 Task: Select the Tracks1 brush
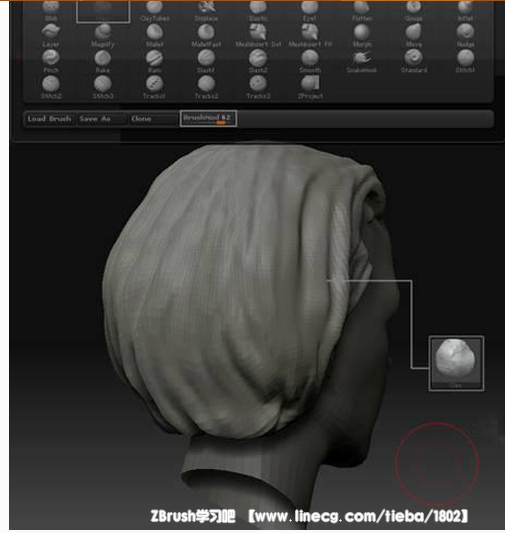[154, 87]
